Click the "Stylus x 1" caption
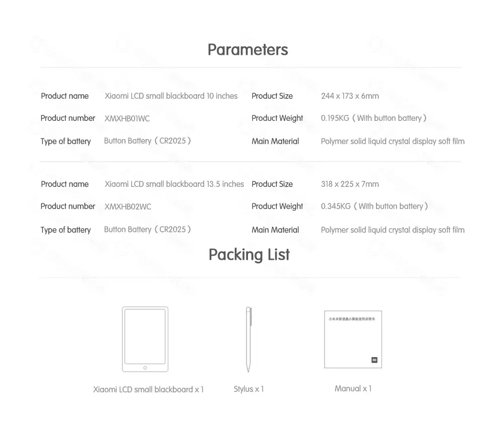Viewport: 504px width, 421px height. pyautogui.click(x=248, y=389)
